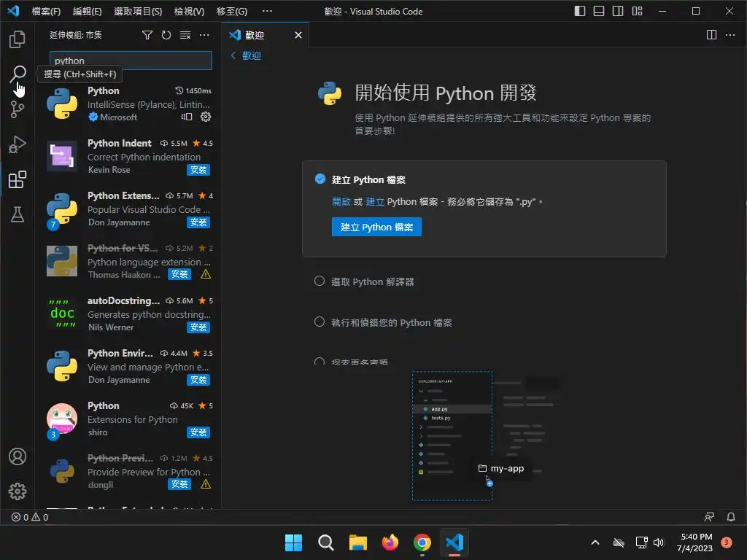Open editor more actions menu
This screenshot has height=560, width=747.
tap(729, 35)
